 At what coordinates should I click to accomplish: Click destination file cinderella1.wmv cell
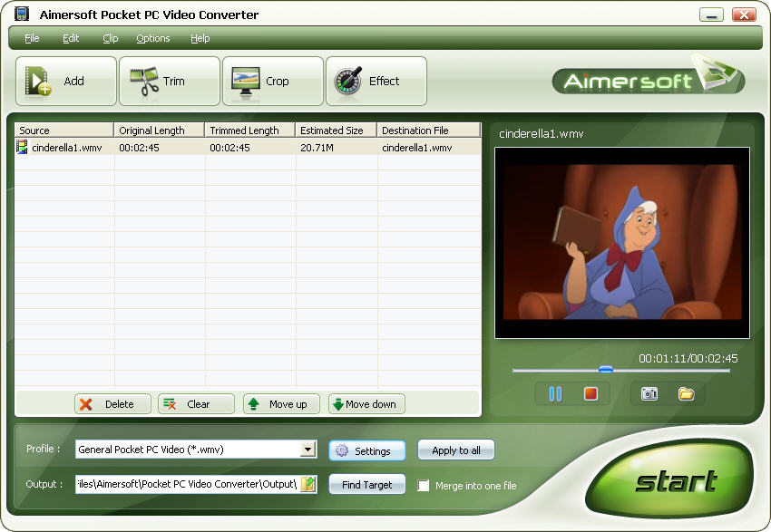tap(417, 148)
